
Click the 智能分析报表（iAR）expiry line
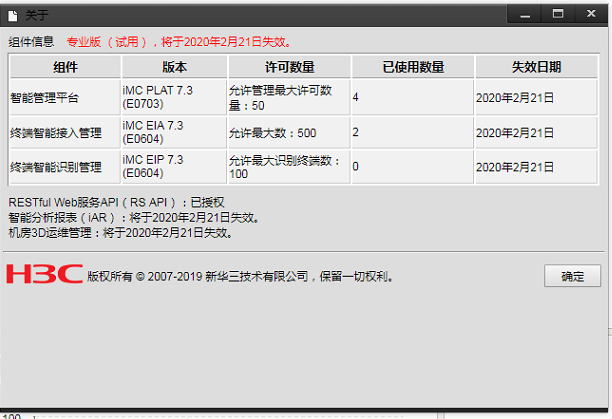(133, 217)
